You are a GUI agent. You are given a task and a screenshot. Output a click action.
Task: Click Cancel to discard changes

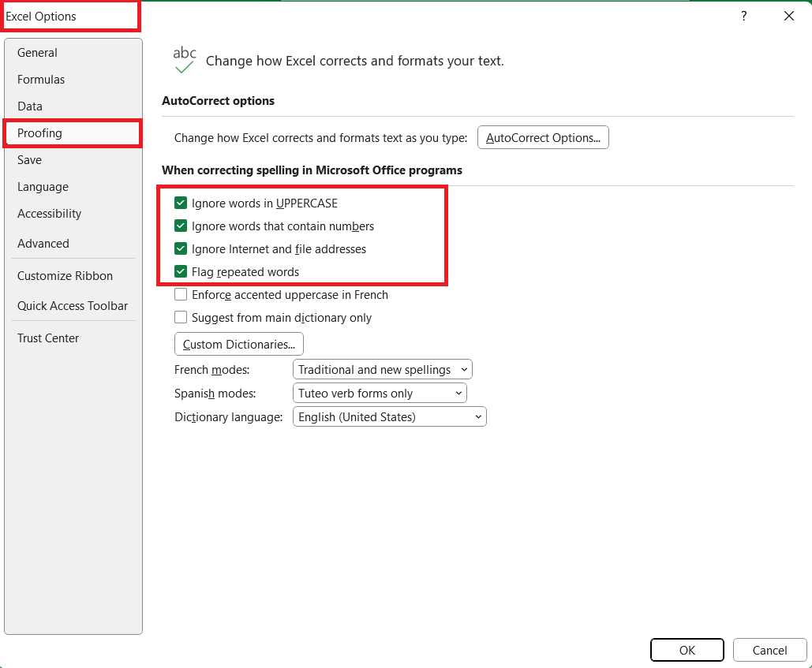769,651
